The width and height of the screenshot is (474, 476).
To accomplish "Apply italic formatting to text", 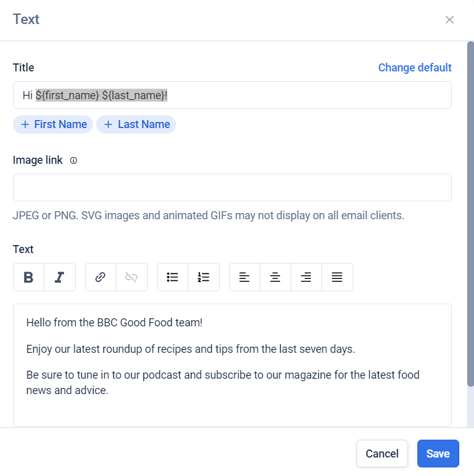I will [60, 277].
